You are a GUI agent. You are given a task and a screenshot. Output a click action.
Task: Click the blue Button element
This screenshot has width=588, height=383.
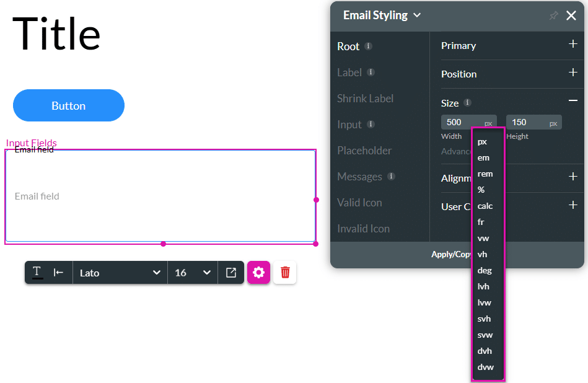(x=69, y=105)
